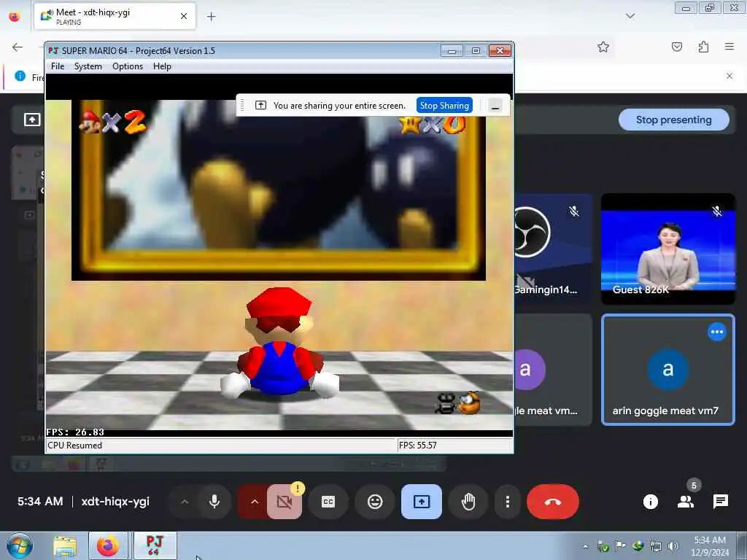Open the Windows Start menu
Viewport: 747px width, 560px height.
[x=20, y=545]
